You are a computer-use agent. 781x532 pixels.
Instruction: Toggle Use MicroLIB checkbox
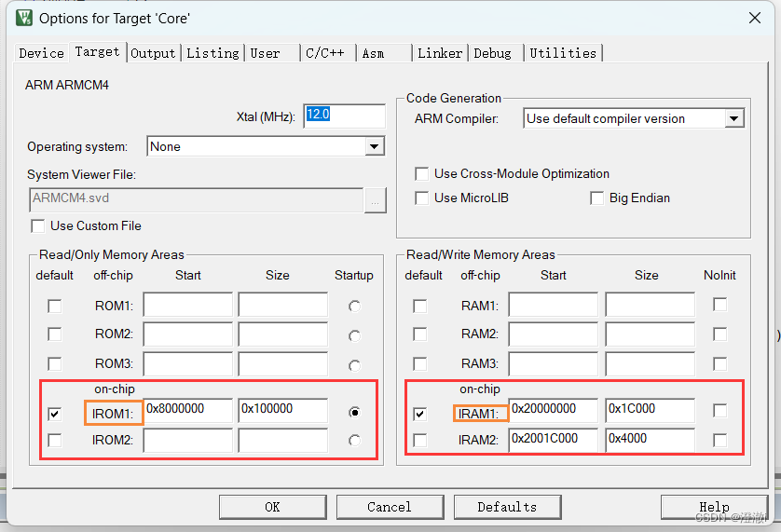(422, 198)
